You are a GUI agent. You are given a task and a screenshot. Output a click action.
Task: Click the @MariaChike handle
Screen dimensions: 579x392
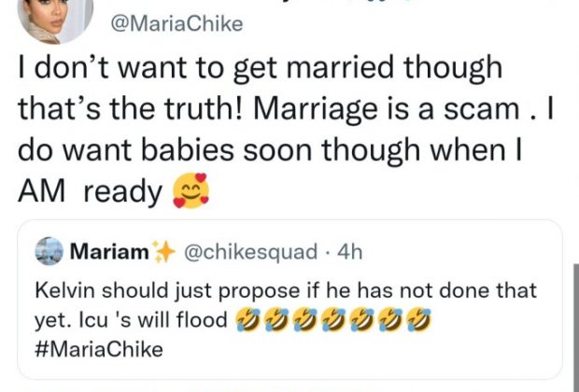tap(177, 24)
